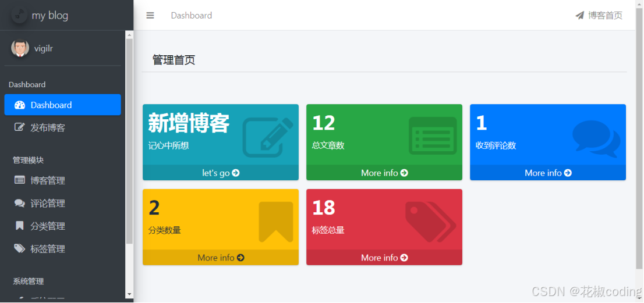Screen dimensions: 644x303
Task: Click the tag count 18
Action: click(324, 208)
